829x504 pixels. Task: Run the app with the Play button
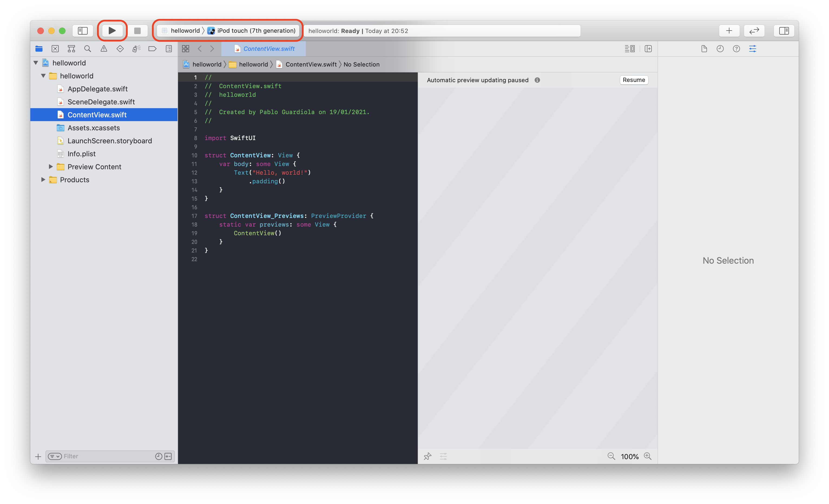click(x=112, y=31)
